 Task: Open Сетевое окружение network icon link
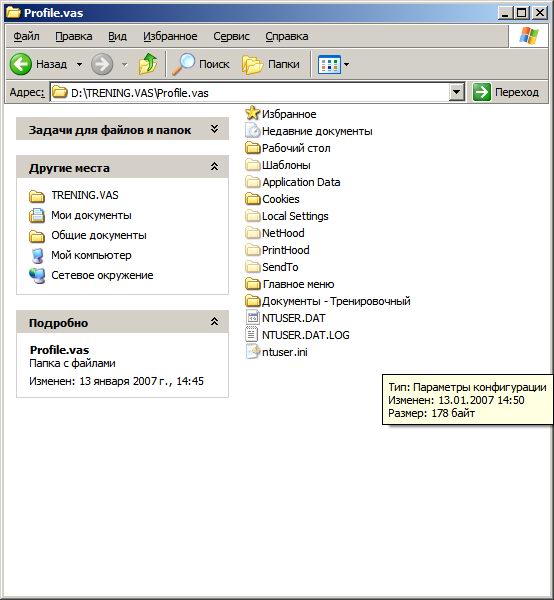37,275
